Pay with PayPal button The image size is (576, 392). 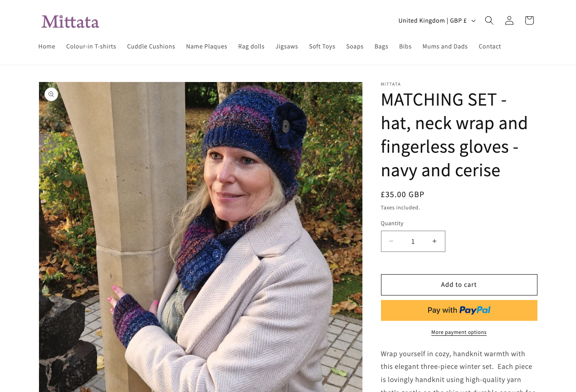[459, 310]
